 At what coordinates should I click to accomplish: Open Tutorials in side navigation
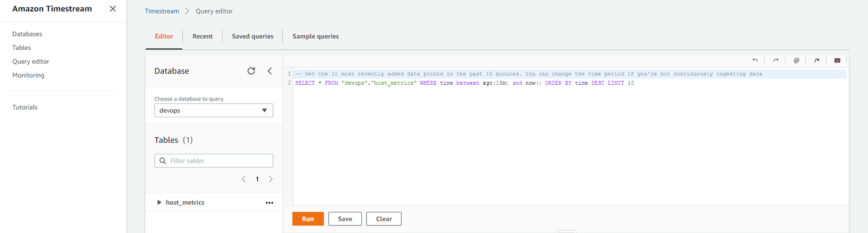[25, 108]
